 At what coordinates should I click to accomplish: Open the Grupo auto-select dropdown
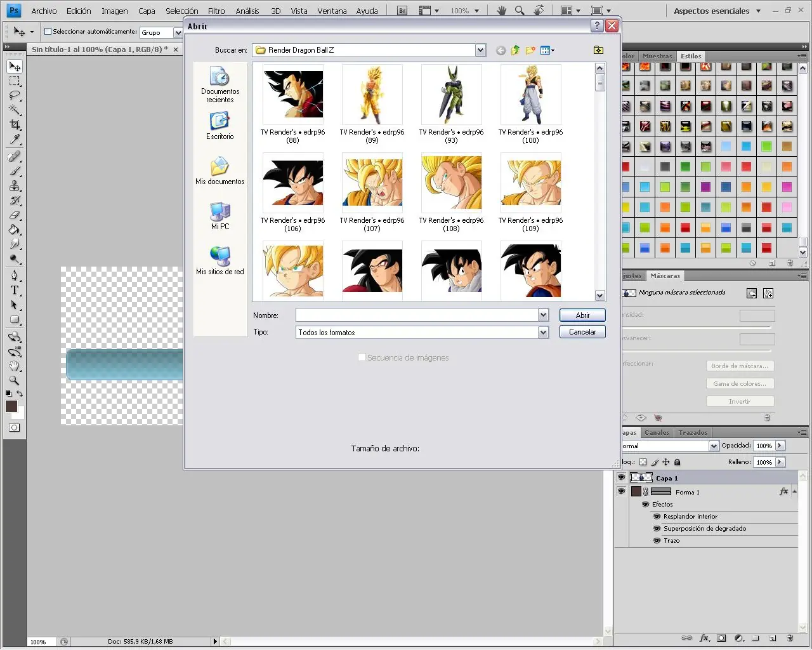[178, 32]
